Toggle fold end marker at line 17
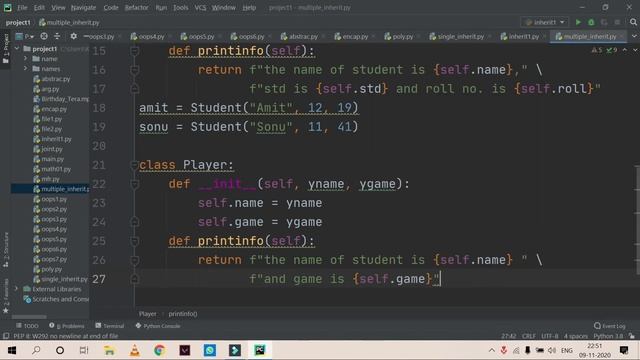The height and width of the screenshot is (360, 640). (134, 89)
